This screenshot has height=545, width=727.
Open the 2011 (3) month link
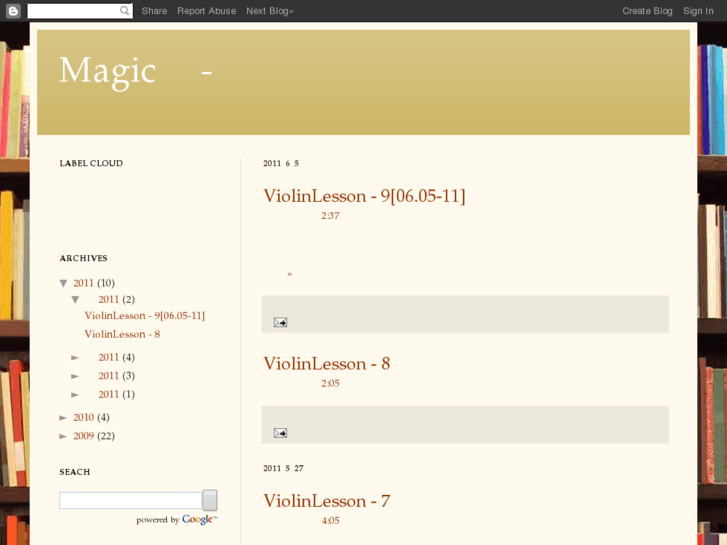pyautogui.click(x=108, y=376)
